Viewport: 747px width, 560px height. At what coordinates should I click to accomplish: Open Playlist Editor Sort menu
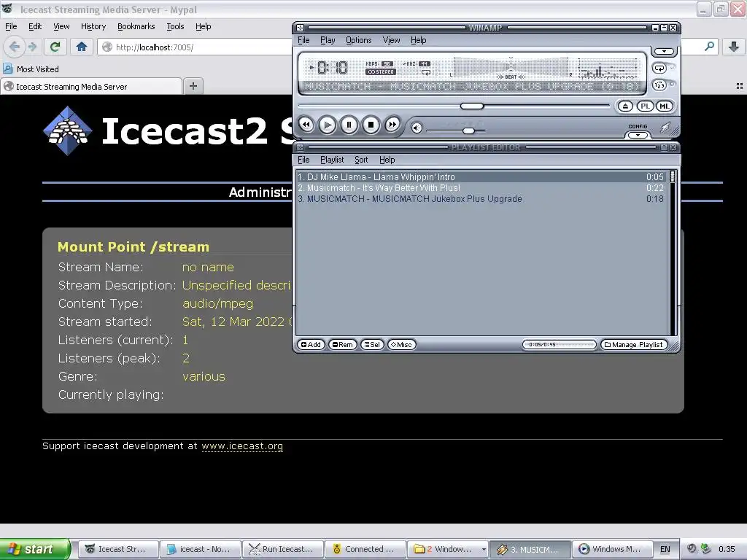pyautogui.click(x=361, y=160)
